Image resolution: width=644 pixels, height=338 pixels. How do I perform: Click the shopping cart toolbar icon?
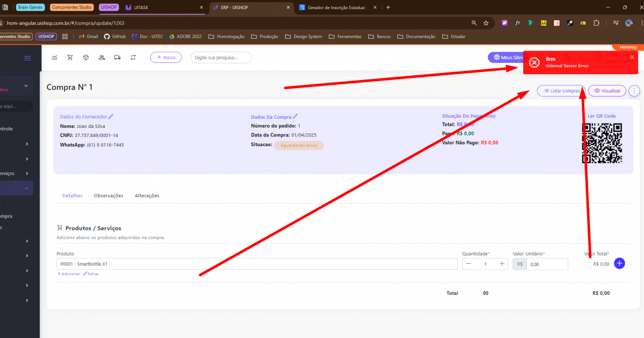[x=70, y=57]
